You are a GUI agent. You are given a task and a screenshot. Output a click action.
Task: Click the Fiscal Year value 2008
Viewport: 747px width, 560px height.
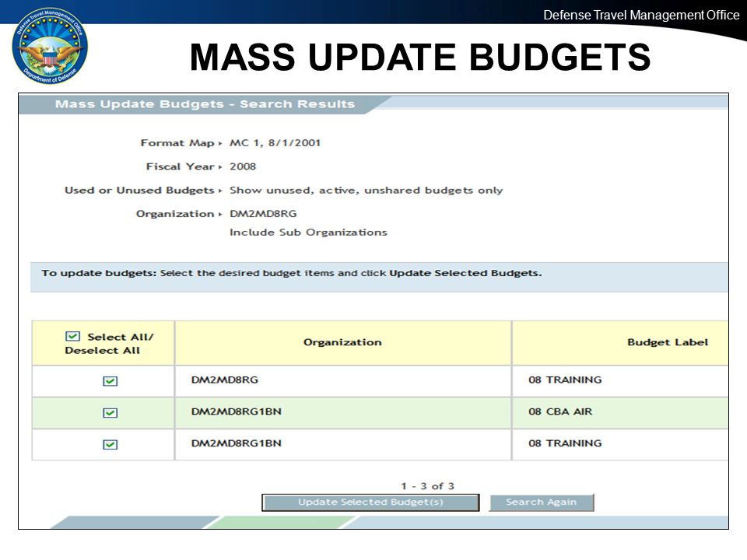click(243, 166)
